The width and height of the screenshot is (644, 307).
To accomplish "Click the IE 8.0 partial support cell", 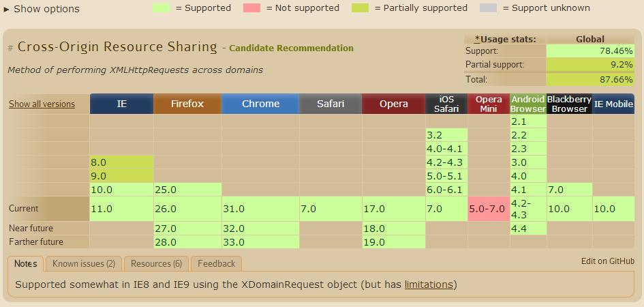I will [x=121, y=162].
